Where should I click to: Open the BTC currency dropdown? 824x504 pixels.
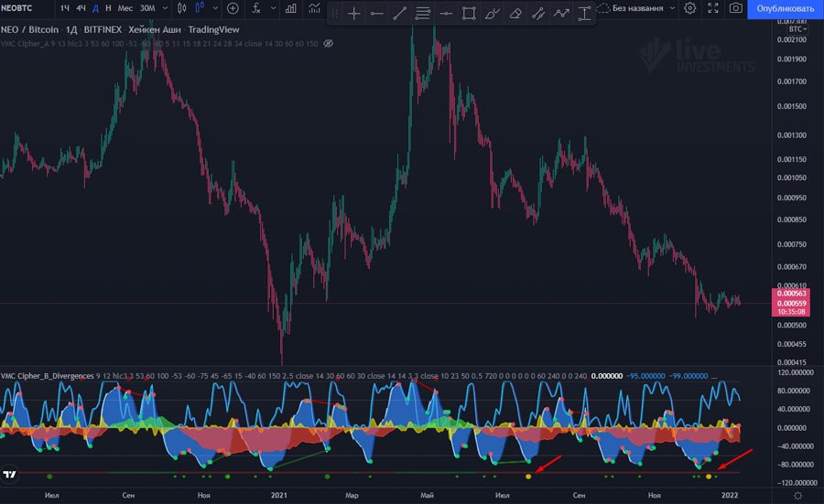point(796,29)
